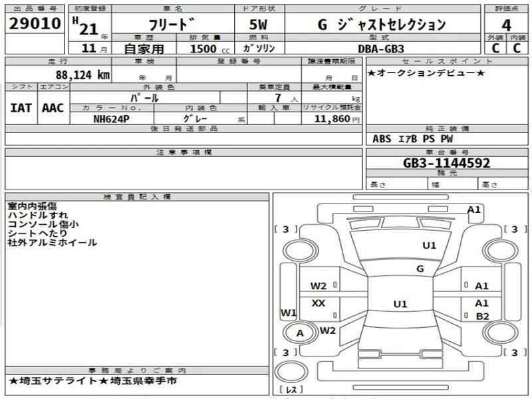Click the 注意事項欄 header
Image resolution: width=532 pixels, height=399 pixels.
point(184,152)
